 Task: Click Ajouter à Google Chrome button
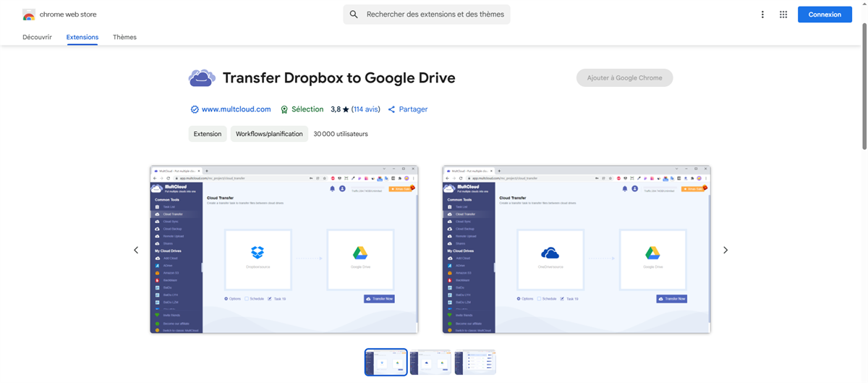tap(624, 78)
